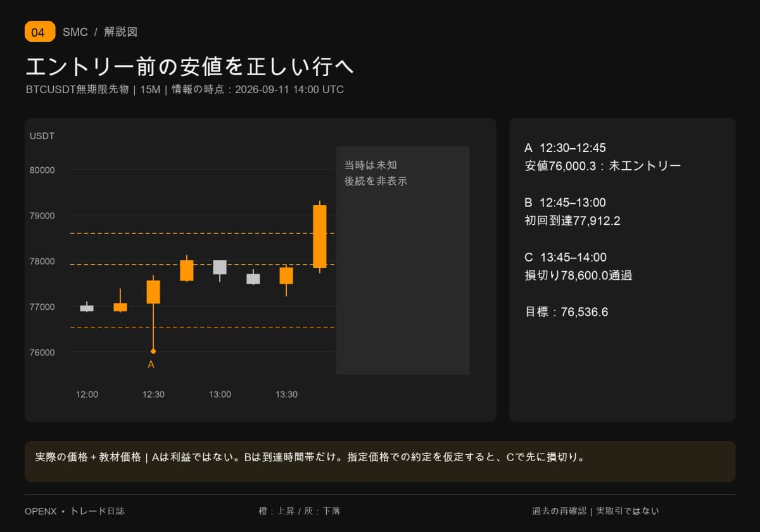Click the 13:00 time axis label
This screenshot has width=760, height=532.
pos(220,394)
